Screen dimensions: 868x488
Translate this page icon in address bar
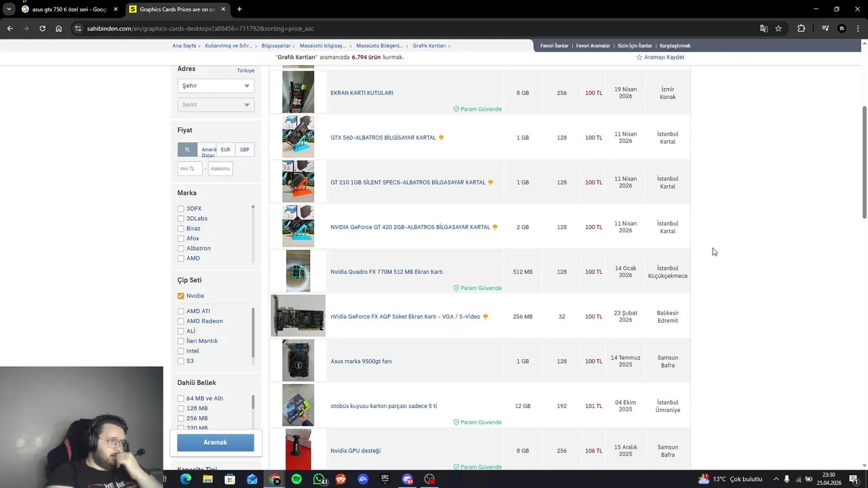click(x=764, y=28)
